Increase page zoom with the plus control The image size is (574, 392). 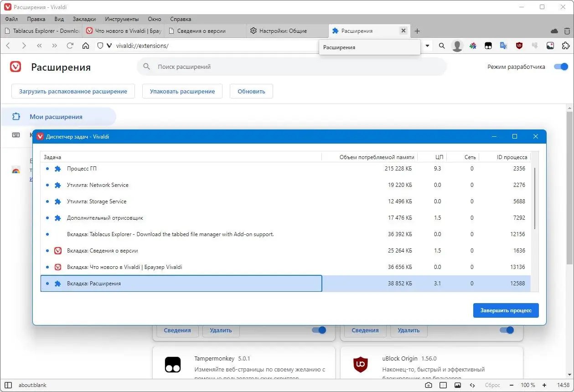(x=544, y=385)
